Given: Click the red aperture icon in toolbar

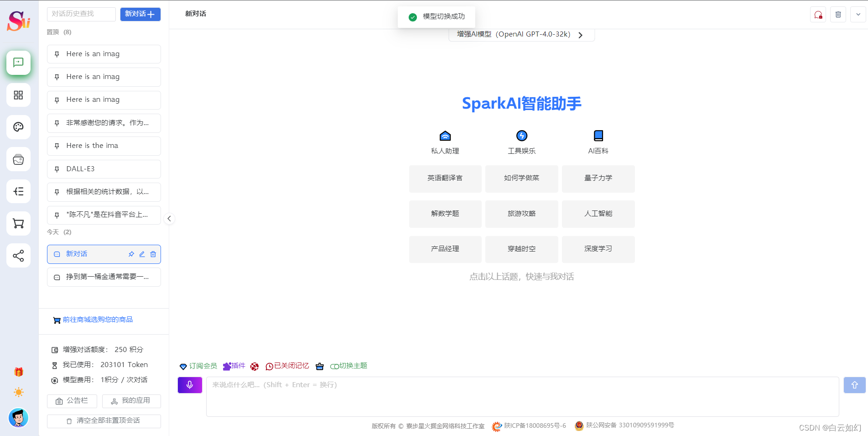Looking at the screenshot, I should (255, 366).
